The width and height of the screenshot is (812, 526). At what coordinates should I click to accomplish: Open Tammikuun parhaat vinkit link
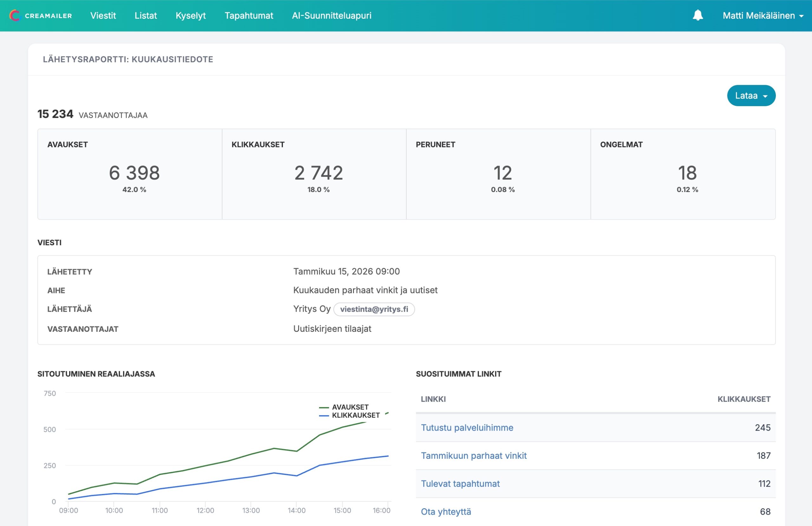click(x=474, y=455)
